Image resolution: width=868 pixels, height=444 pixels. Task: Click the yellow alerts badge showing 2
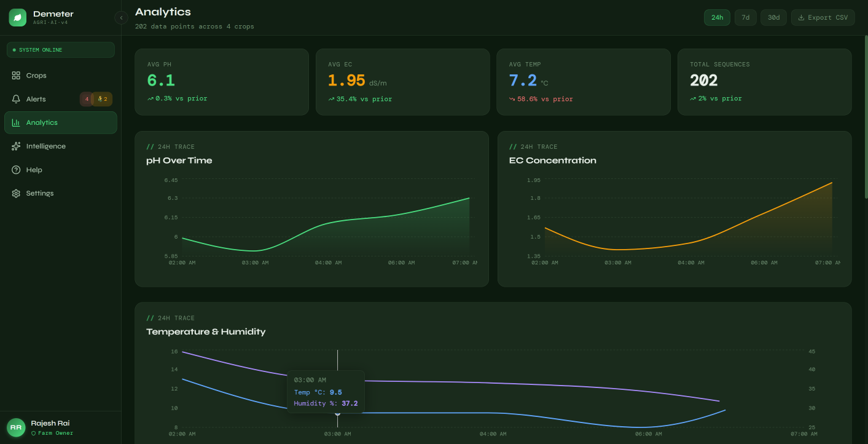103,99
